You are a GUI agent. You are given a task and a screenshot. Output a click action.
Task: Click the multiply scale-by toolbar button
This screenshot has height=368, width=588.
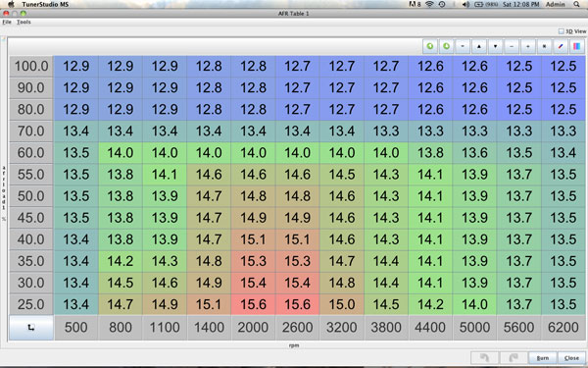[x=544, y=46]
